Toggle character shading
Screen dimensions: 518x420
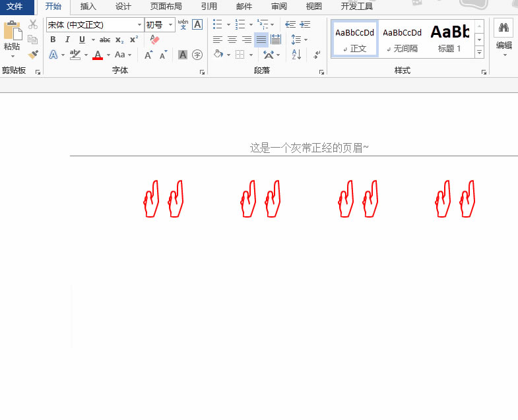coord(183,55)
